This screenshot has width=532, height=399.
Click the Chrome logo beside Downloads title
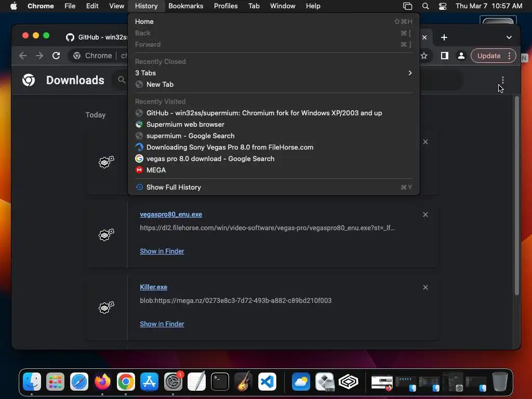pos(29,80)
